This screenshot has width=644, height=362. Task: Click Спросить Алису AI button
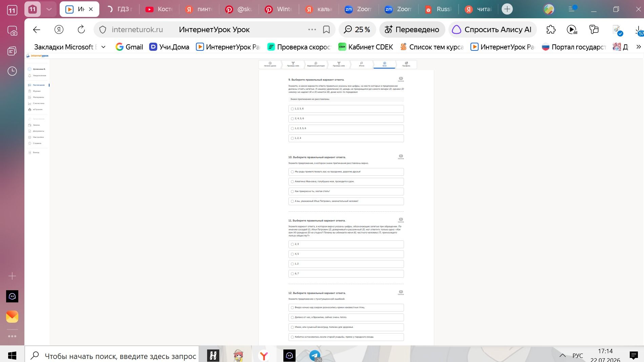(x=492, y=30)
